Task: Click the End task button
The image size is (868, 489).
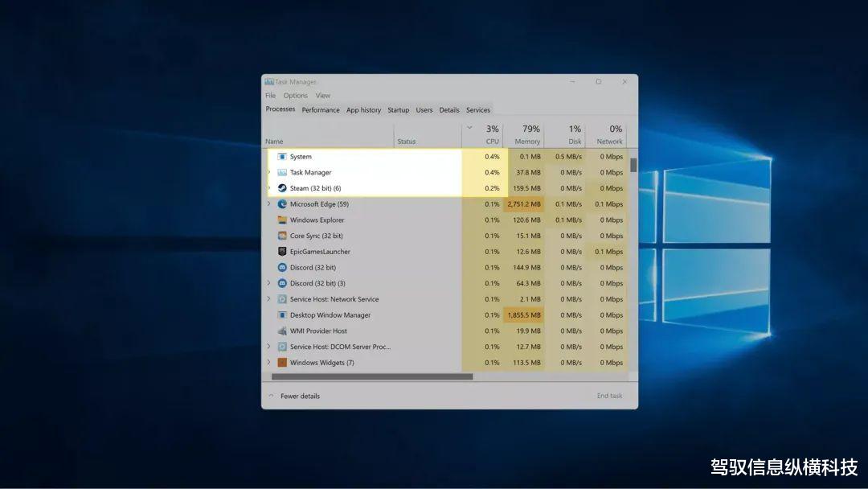Action: tap(608, 396)
